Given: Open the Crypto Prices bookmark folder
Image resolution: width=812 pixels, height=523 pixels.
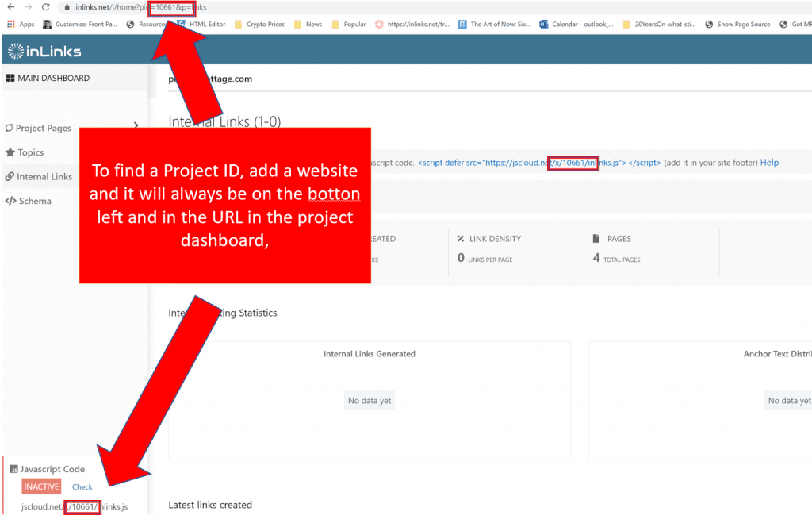Looking at the screenshot, I should tap(259, 25).
